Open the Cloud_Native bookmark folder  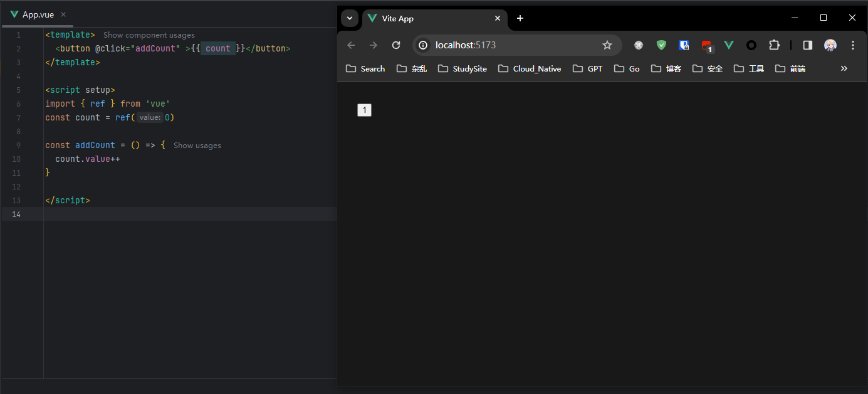(530, 68)
